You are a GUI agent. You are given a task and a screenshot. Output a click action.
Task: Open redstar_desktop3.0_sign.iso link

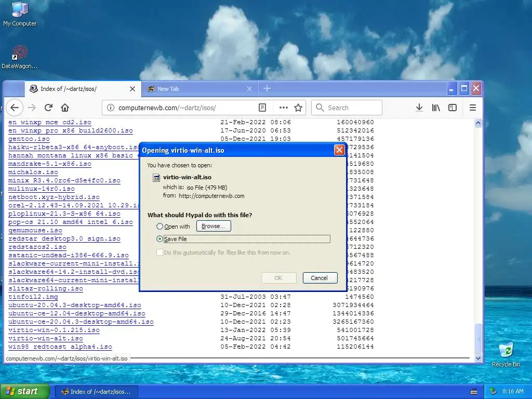click(64, 238)
